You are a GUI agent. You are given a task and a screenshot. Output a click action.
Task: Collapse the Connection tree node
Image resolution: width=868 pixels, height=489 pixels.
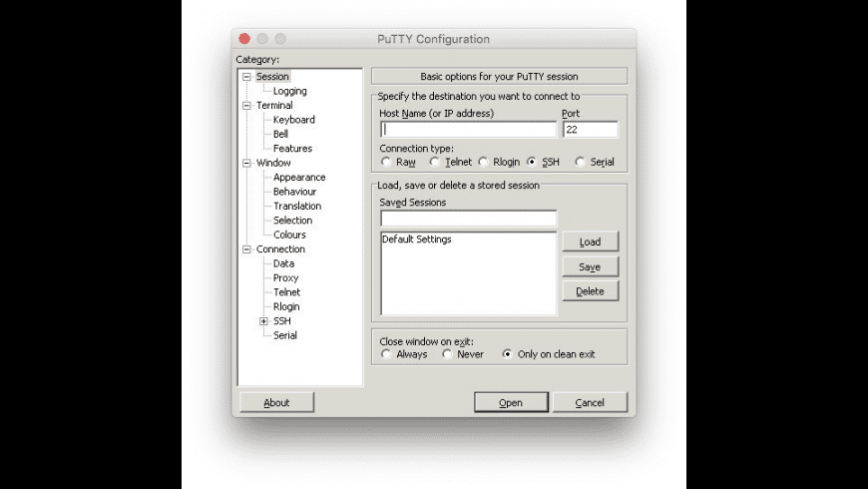pos(246,249)
